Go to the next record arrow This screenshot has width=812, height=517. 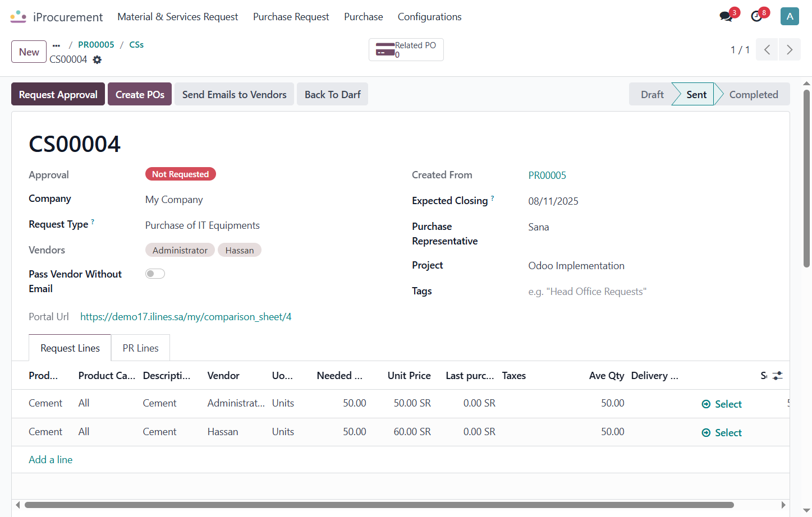click(790, 49)
